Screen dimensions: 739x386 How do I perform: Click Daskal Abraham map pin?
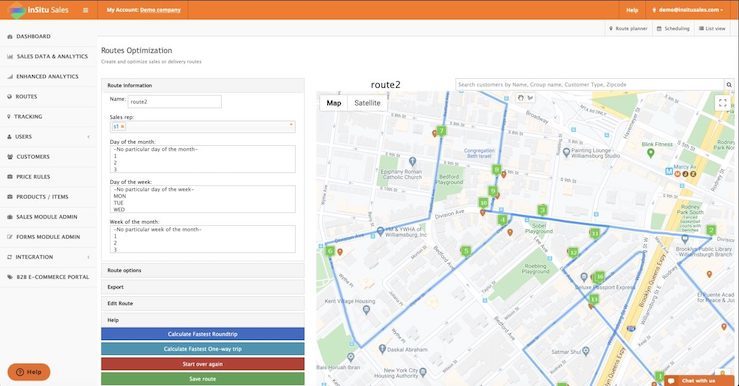pos(382,349)
